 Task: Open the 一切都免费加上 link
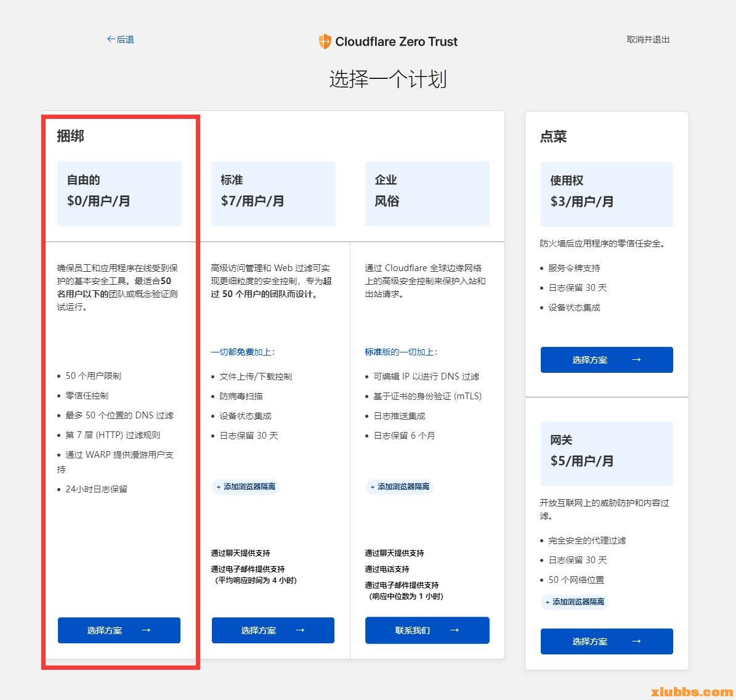243,352
